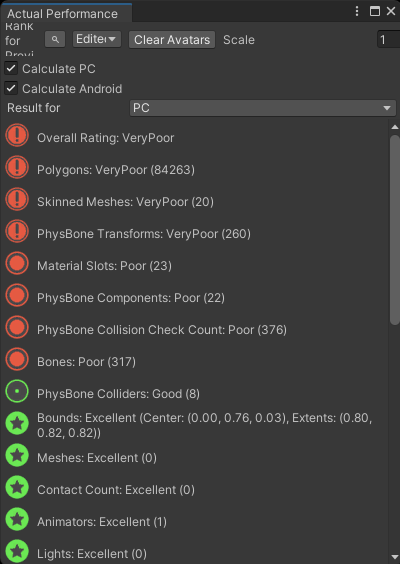Click the Bounds Excellent star icon
400x564 pixels.
point(17,423)
